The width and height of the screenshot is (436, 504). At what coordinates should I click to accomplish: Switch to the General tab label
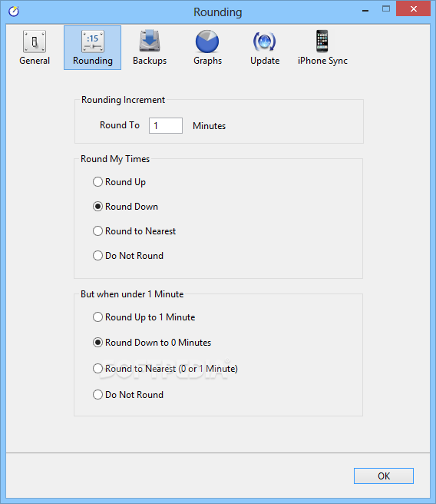[x=35, y=61]
